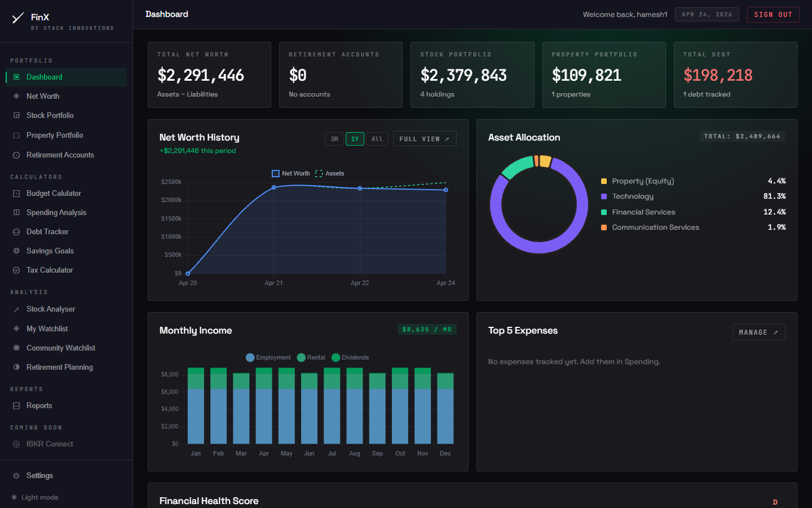The image size is (812, 508).
Task: Click the Dashboard sidebar icon
Action: (x=16, y=77)
